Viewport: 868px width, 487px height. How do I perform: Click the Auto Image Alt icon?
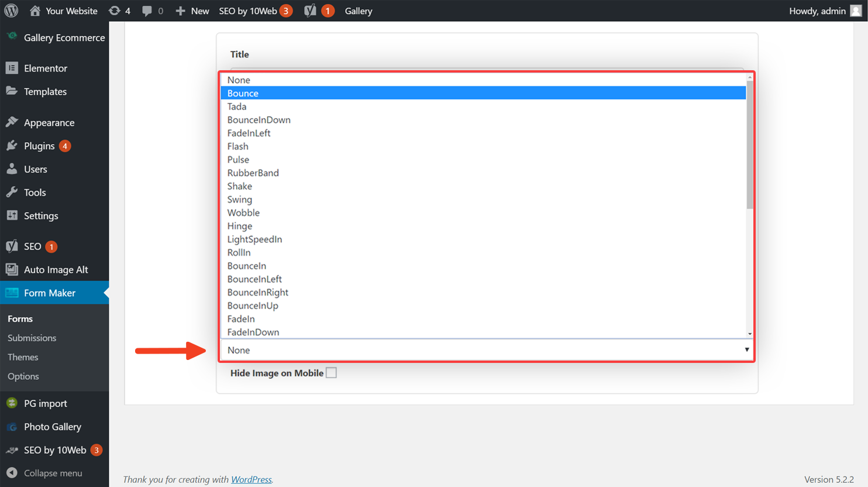pos(12,269)
